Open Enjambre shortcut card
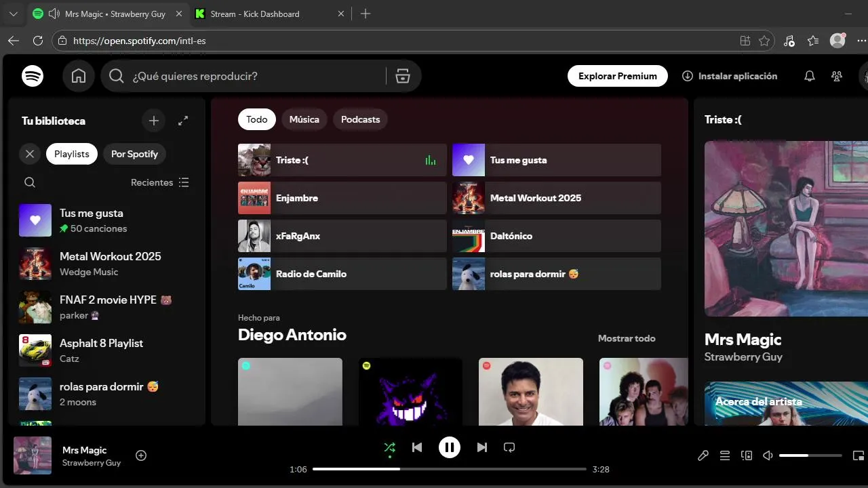 click(x=342, y=198)
